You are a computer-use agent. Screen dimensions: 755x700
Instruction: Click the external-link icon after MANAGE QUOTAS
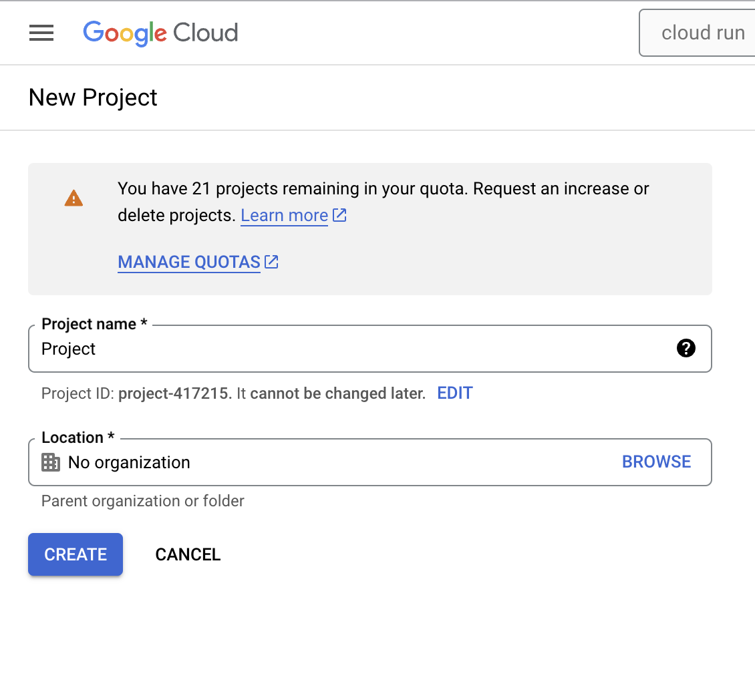pyautogui.click(x=271, y=262)
